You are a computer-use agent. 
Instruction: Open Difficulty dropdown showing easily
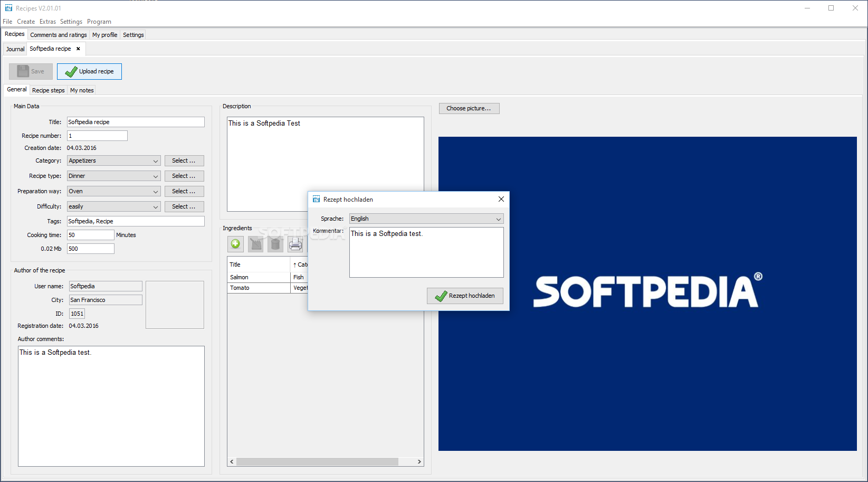[113, 206]
